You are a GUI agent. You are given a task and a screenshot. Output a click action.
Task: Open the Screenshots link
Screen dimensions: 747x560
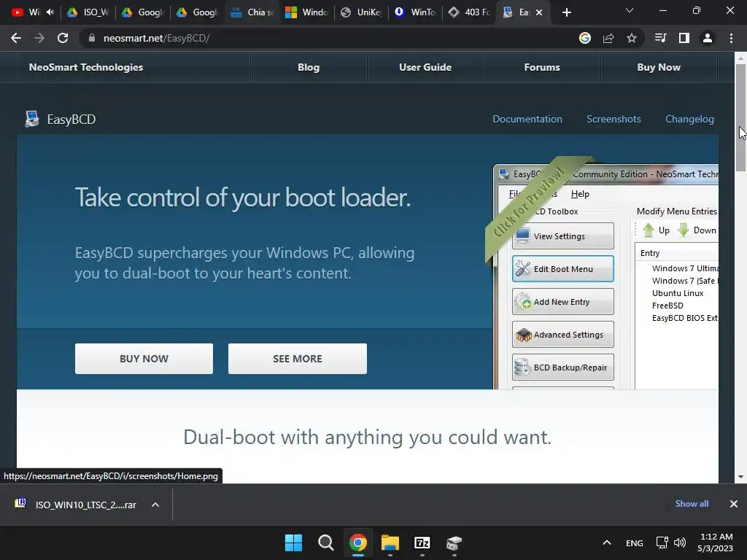[614, 119]
